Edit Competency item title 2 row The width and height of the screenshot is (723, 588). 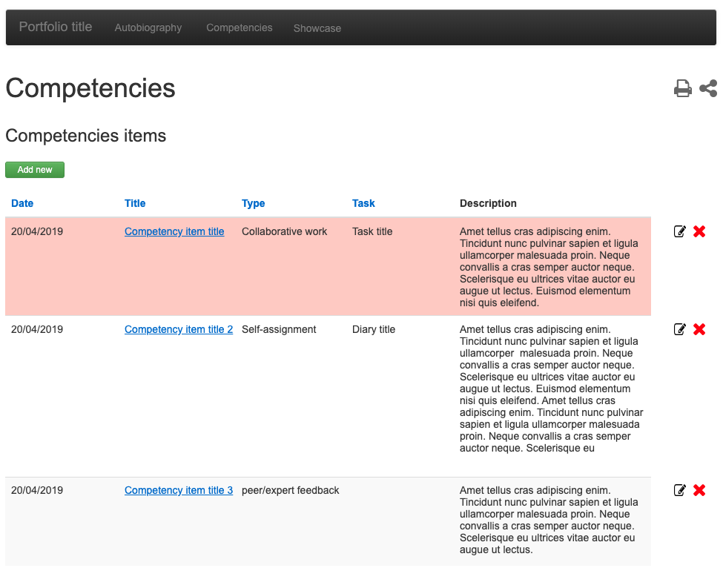(679, 330)
